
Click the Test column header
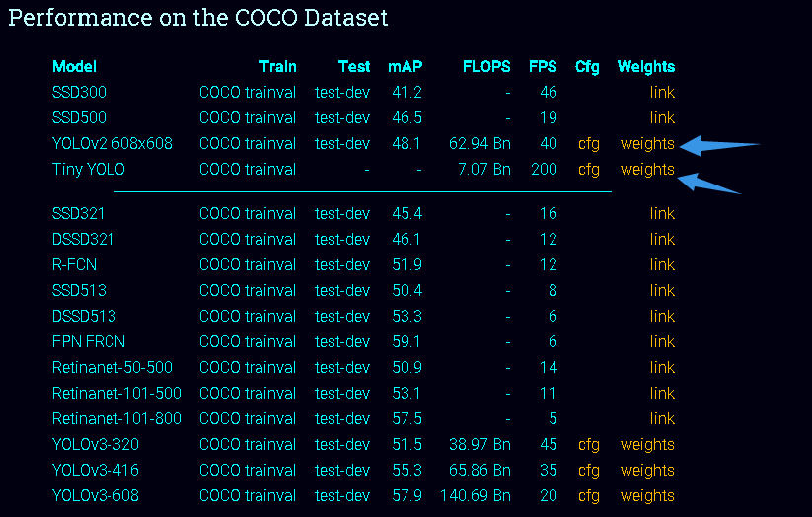click(x=354, y=66)
